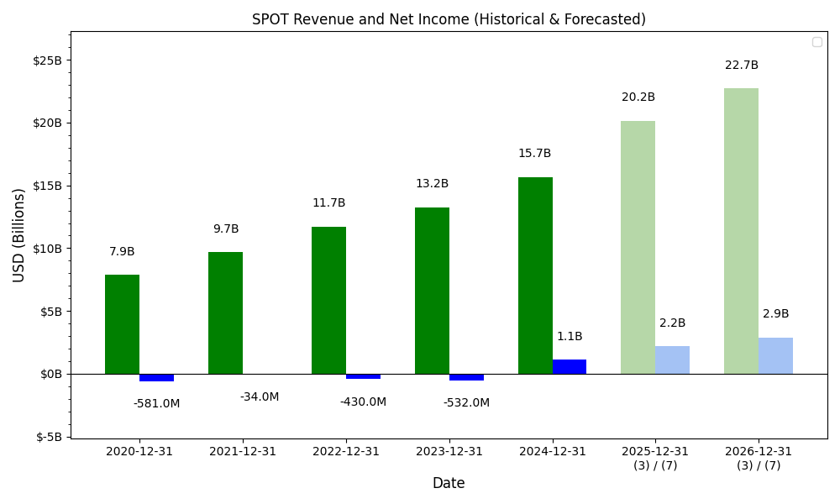Click the '$15B' y-axis tick label
The height and width of the screenshot is (504, 840).
pos(48,186)
